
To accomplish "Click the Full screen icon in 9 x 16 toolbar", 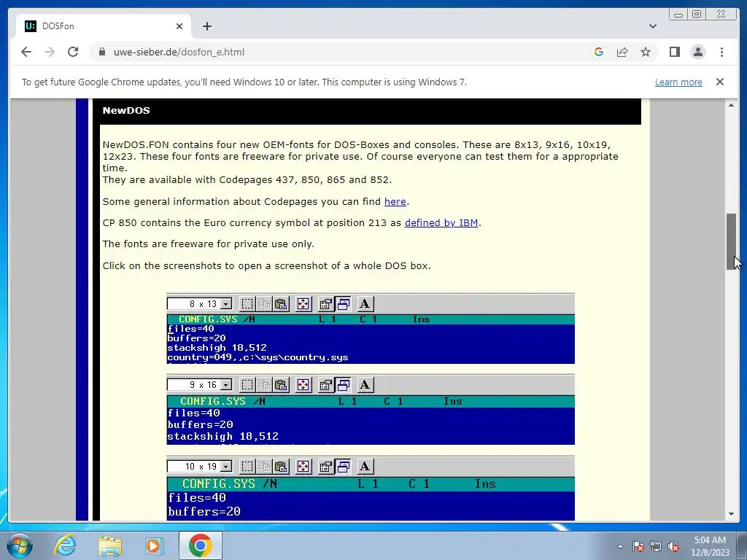I will click(x=303, y=385).
